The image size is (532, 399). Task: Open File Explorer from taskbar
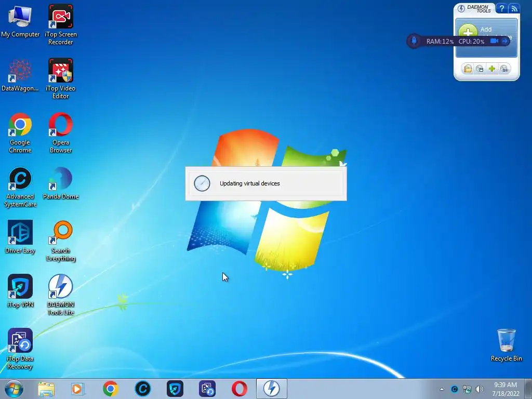[x=46, y=389]
